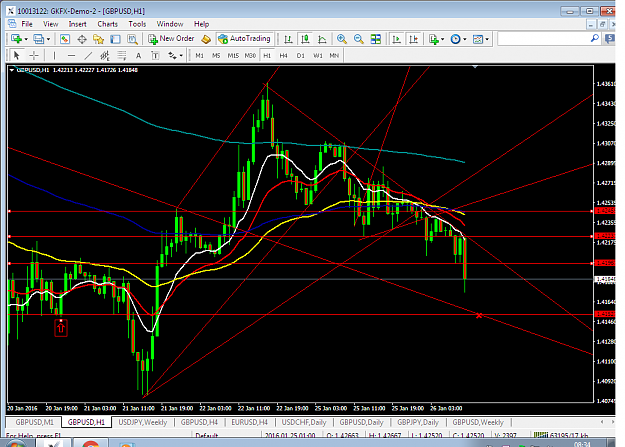Open the Charts menu
The width and height of the screenshot is (625, 447).
108,24
